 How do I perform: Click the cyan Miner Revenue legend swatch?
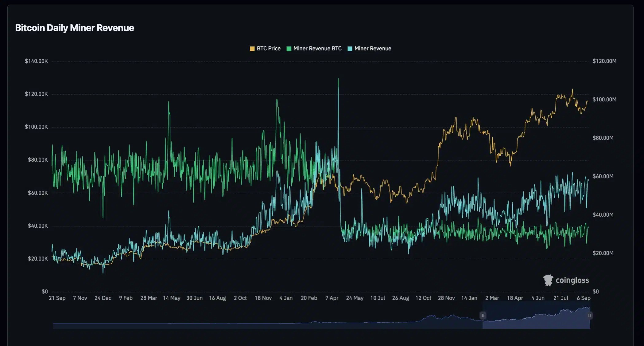pyautogui.click(x=351, y=48)
